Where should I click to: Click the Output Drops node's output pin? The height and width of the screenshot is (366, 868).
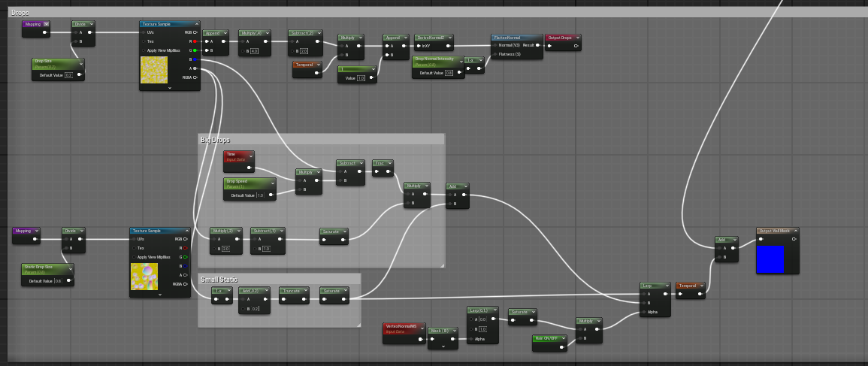(576, 46)
